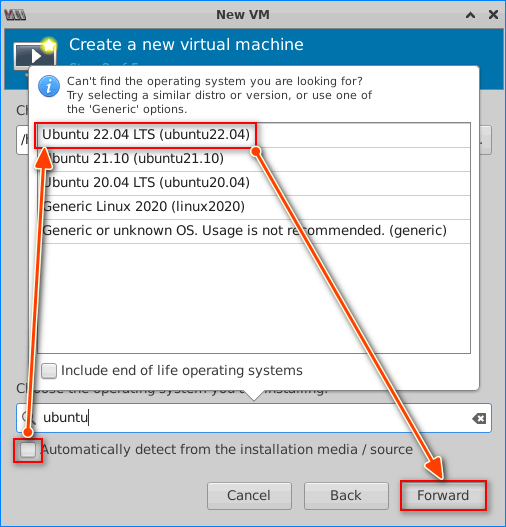Click the Back button
The width and height of the screenshot is (506, 527).
point(346,496)
